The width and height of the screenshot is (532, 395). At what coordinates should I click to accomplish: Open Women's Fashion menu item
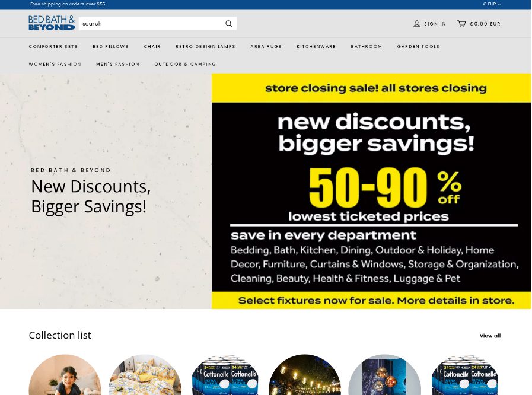click(55, 64)
